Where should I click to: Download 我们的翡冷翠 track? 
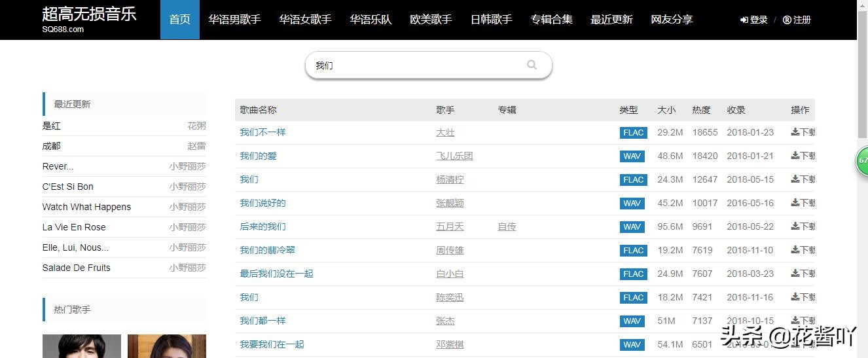tap(803, 250)
